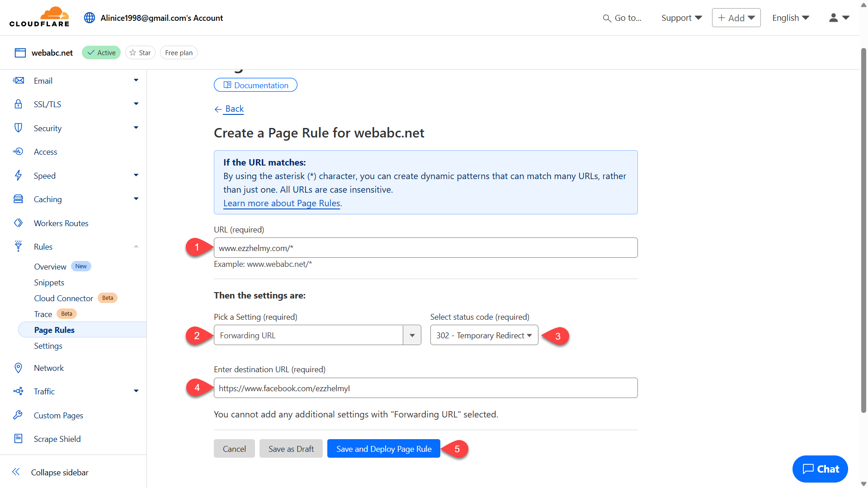Click the Speed lightning bolt icon
The width and height of the screenshot is (868, 488).
[x=19, y=175]
